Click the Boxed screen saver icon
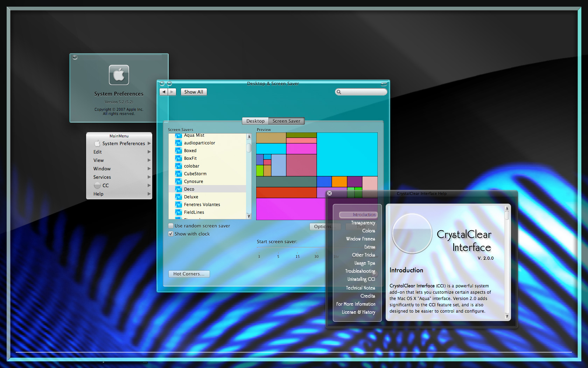The width and height of the screenshot is (588, 368). pyautogui.click(x=178, y=151)
